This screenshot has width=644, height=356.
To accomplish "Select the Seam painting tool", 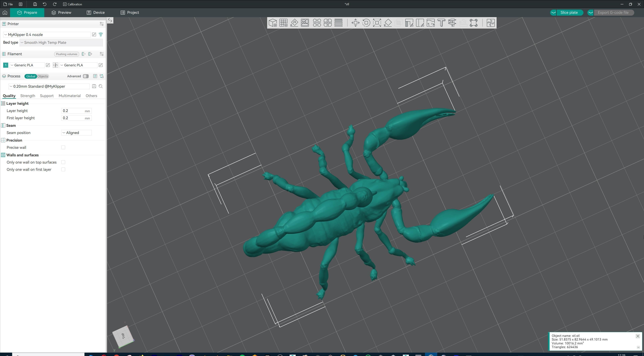I will point(420,23).
